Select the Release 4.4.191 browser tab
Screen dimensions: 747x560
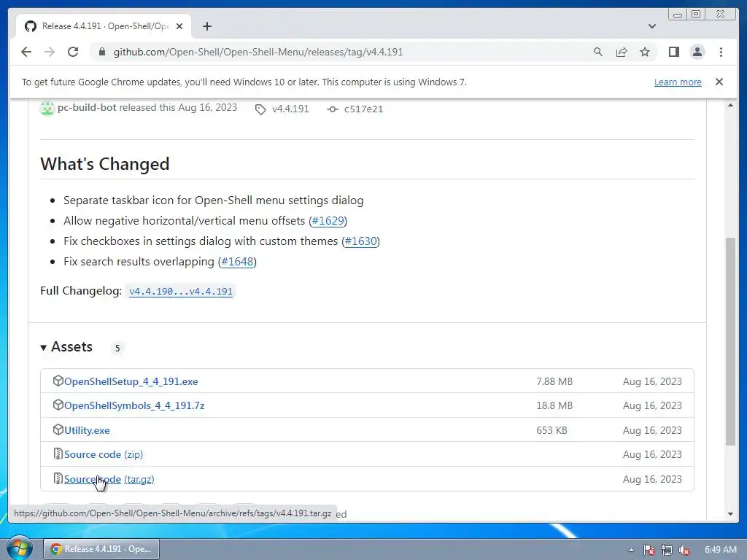coord(104,26)
